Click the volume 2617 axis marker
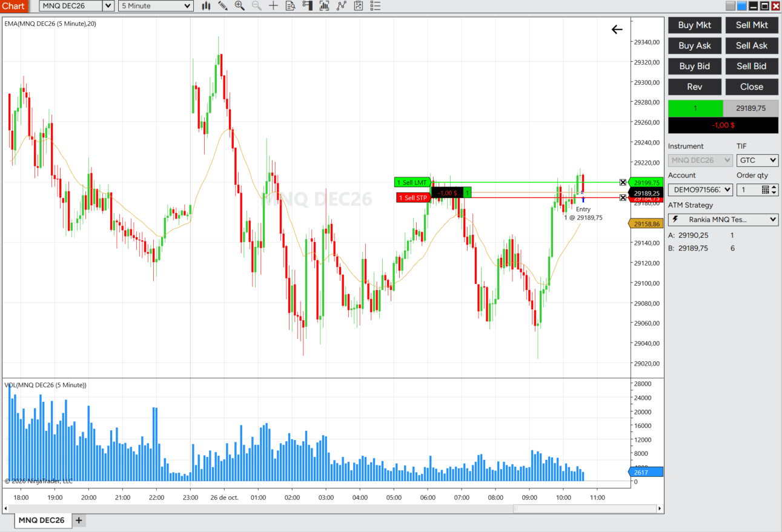Viewport: 782px width, 532px height. (x=646, y=472)
